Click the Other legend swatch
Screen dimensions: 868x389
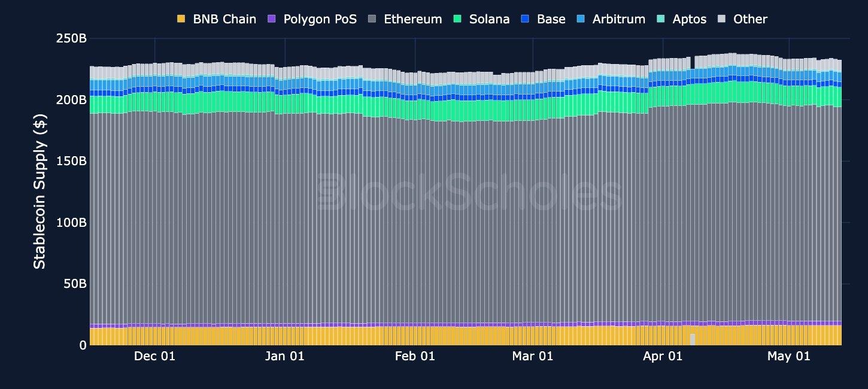pyautogui.click(x=722, y=19)
